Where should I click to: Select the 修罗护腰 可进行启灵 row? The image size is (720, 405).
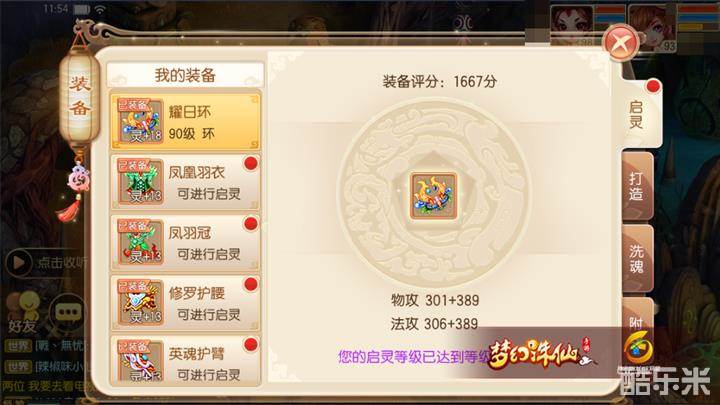pos(186,303)
